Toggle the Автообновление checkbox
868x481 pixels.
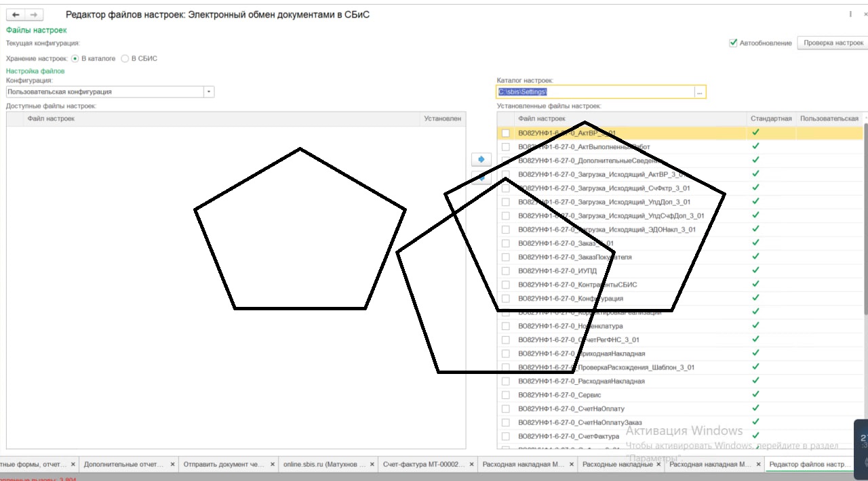(x=733, y=43)
